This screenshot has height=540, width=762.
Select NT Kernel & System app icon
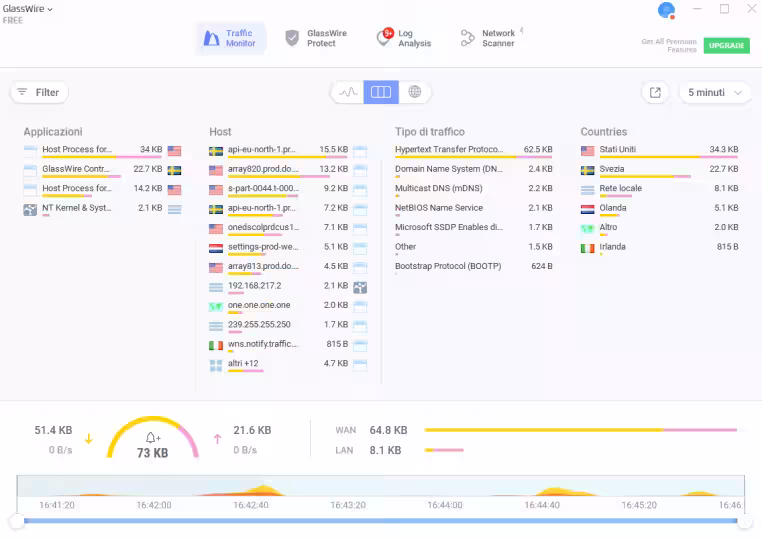pyautogui.click(x=30, y=209)
